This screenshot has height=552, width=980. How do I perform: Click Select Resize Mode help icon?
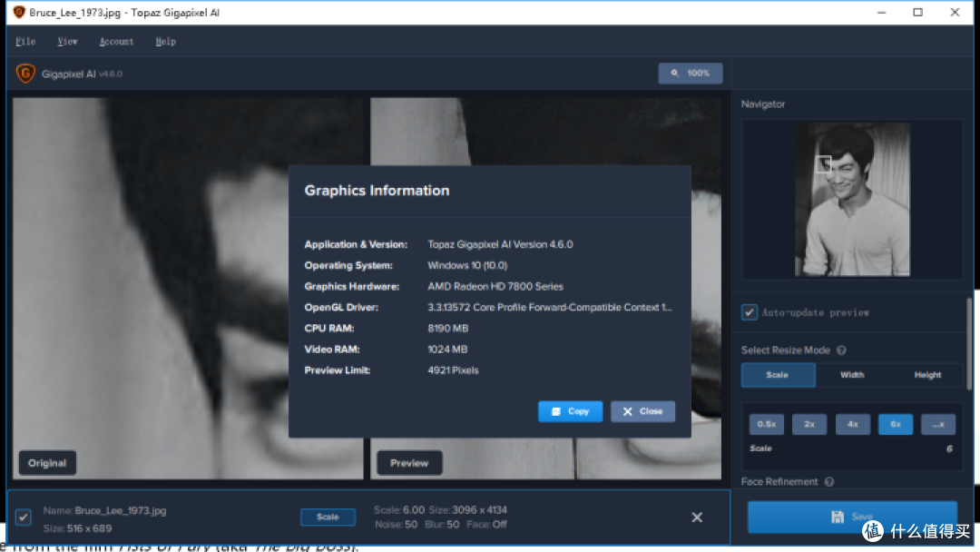[841, 350]
